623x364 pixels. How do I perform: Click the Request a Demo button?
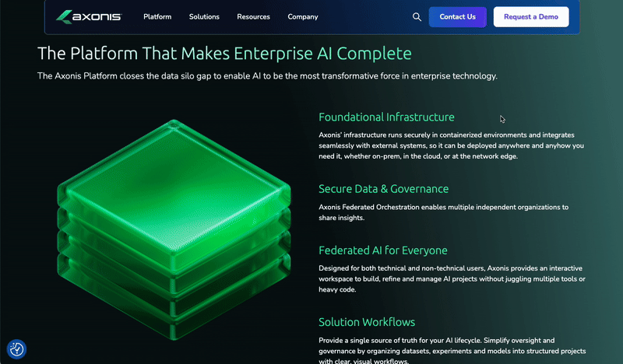(x=531, y=16)
